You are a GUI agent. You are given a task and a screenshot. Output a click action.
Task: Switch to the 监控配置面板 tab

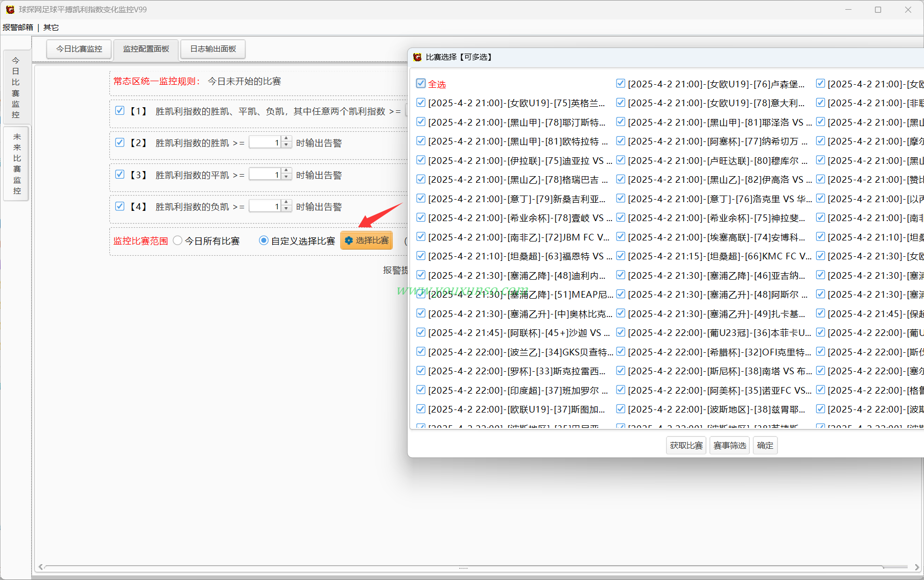[146, 49]
